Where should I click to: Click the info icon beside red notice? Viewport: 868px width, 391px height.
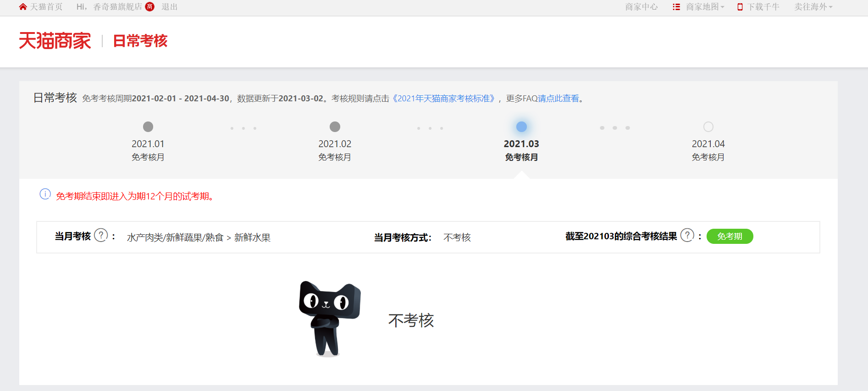coord(45,194)
